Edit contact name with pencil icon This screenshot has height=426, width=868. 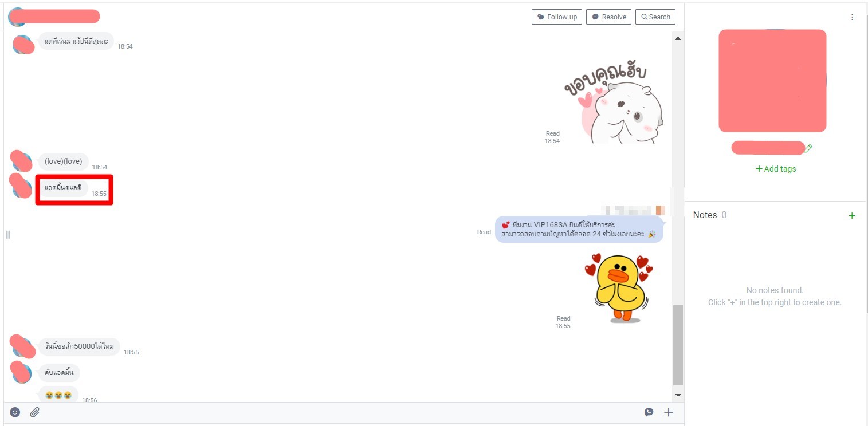(808, 148)
